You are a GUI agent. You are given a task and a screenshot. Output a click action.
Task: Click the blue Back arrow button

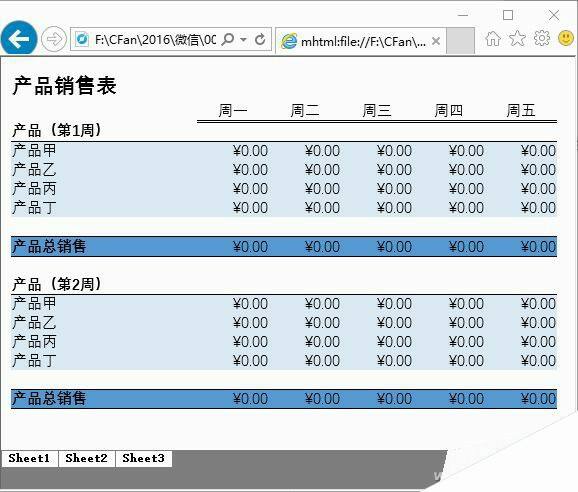click(19, 39)
